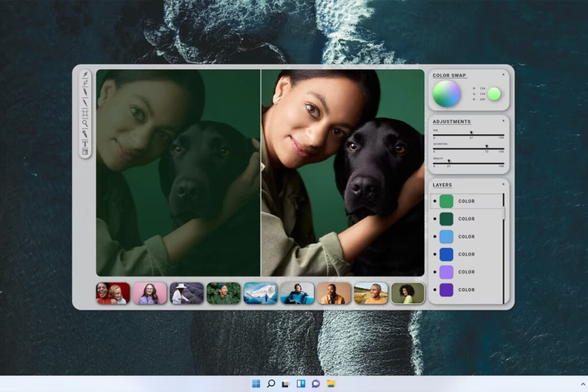Close the Color Swap panel

point(503,75)
